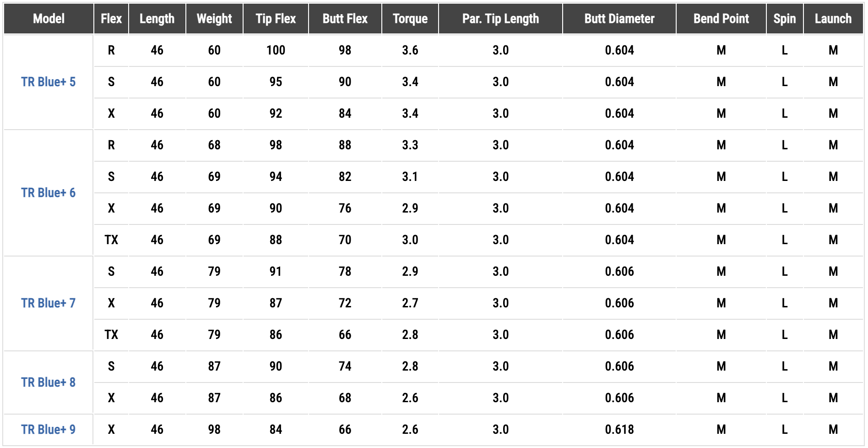Select the Spin column header
The width and height of the screenshot is (868, 448).
click(x=785, y=19)
